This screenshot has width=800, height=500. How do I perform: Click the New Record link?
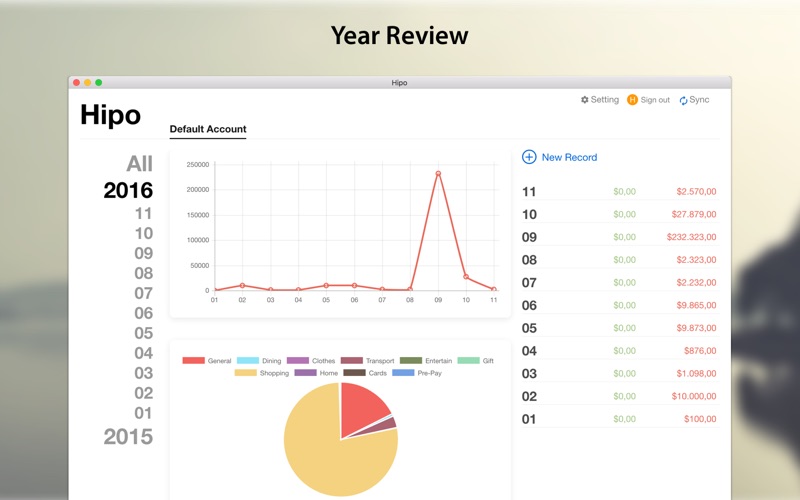[x=569, y=157]
